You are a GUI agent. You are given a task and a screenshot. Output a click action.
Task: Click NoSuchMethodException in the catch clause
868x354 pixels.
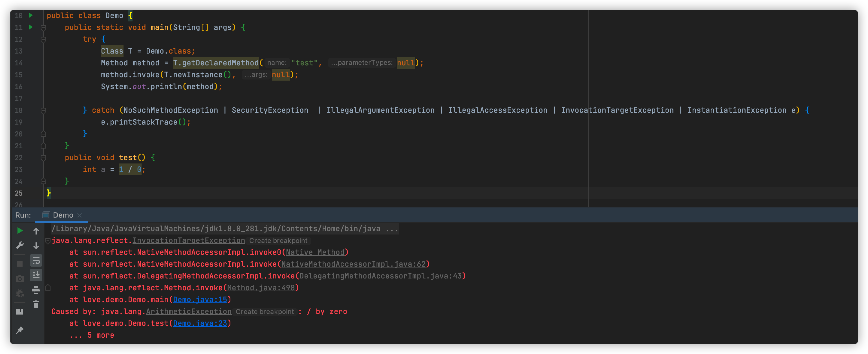pyautogui.click(x=171, y=110)
